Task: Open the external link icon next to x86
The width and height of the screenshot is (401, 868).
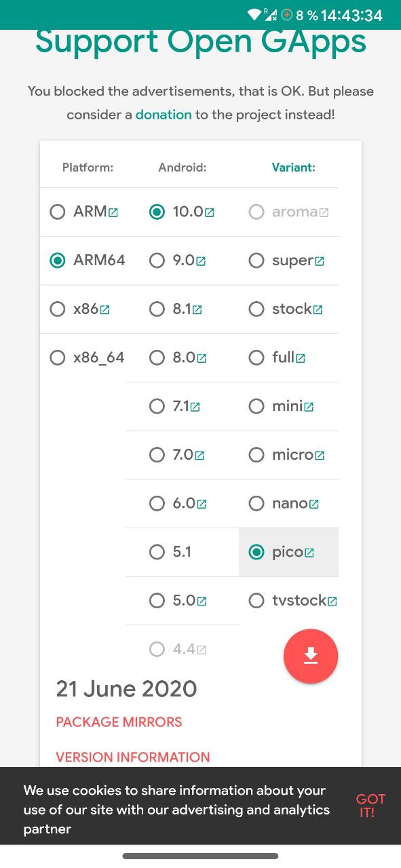Action: [x=104, y=310]
